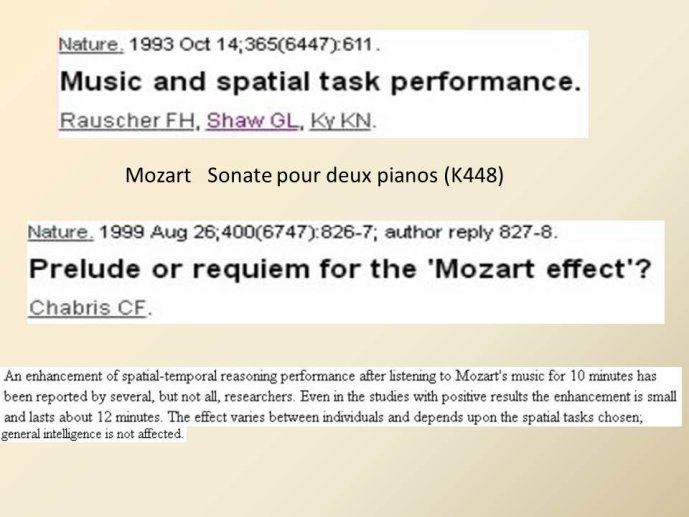The width and height of the screenshot is (689, 517).
Task: Click author link Rauscher FH
Action: coord(127,120)
